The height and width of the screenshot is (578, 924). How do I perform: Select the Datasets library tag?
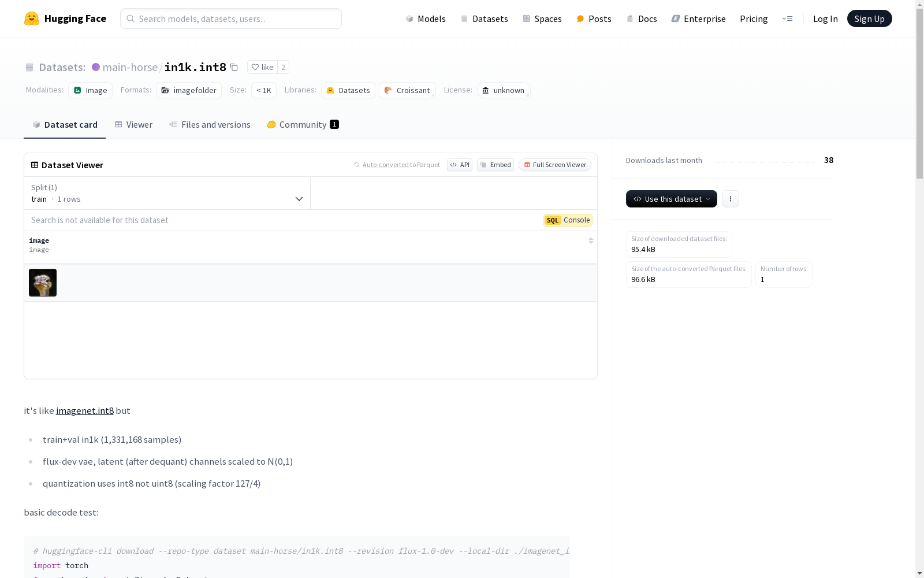coord(348,90)
